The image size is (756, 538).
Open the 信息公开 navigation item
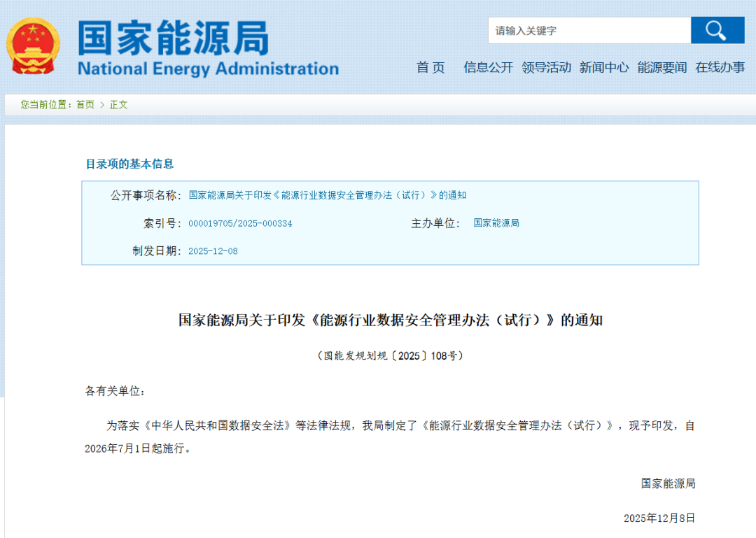488,67
